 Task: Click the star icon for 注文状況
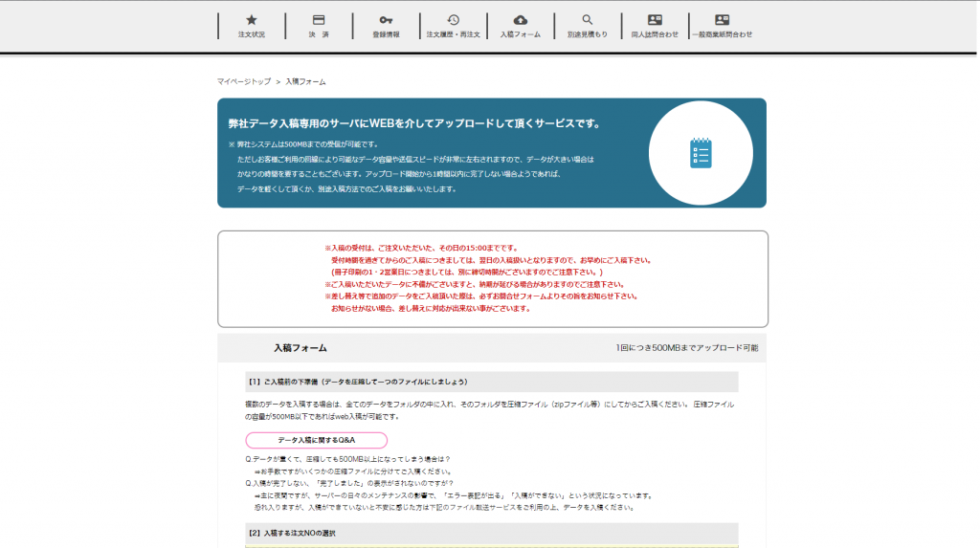tap(252, 19)
